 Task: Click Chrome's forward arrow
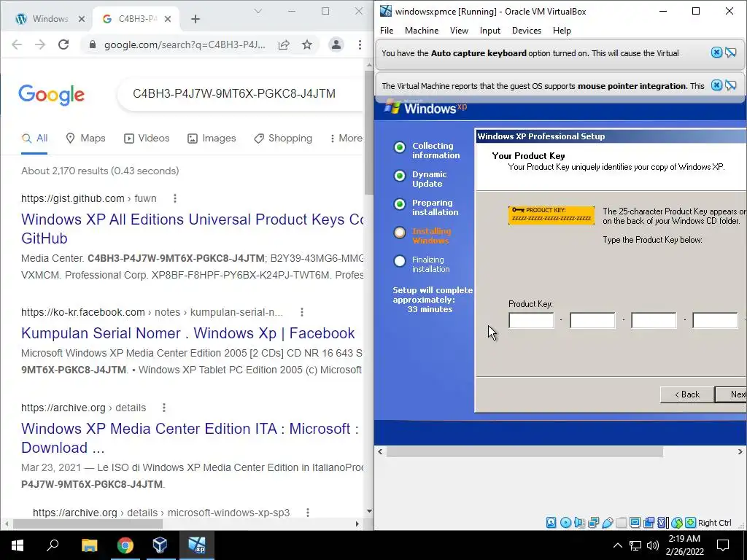click(40, 44)
